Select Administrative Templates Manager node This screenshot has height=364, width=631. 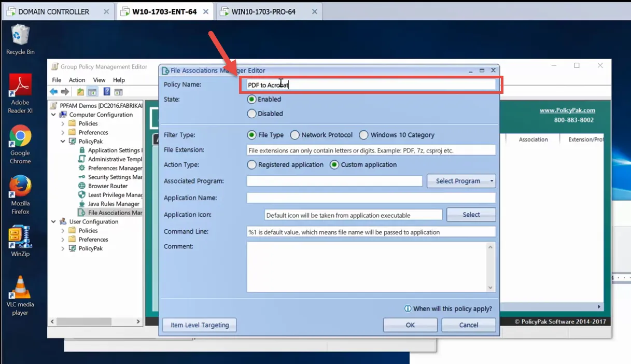(110, 159)
